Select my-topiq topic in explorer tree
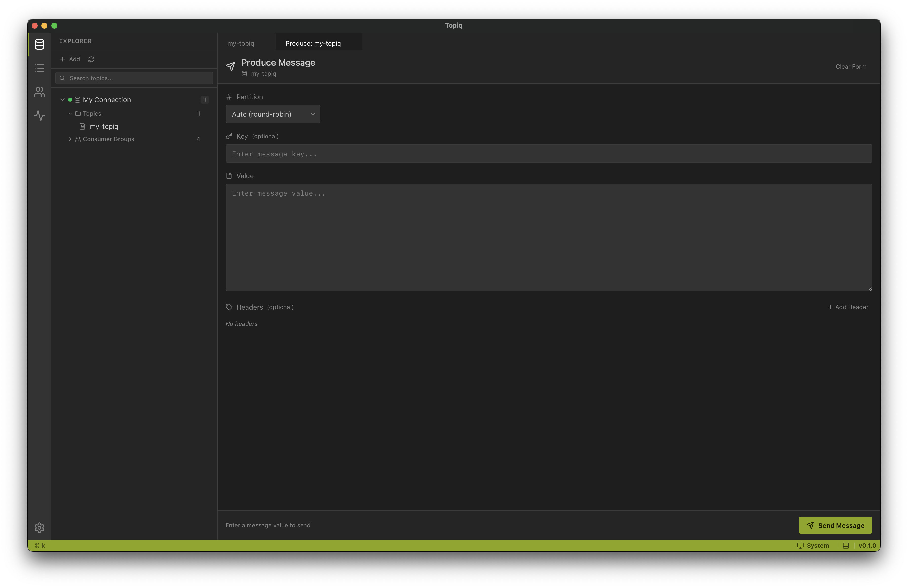This screenshot has height=588, width=908. tap(104, 127)
